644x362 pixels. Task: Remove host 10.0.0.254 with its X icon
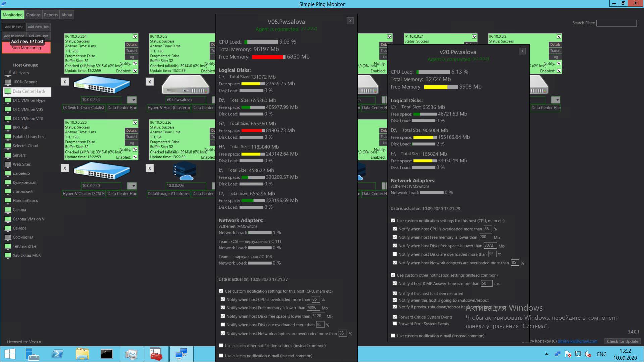[65, 82]
